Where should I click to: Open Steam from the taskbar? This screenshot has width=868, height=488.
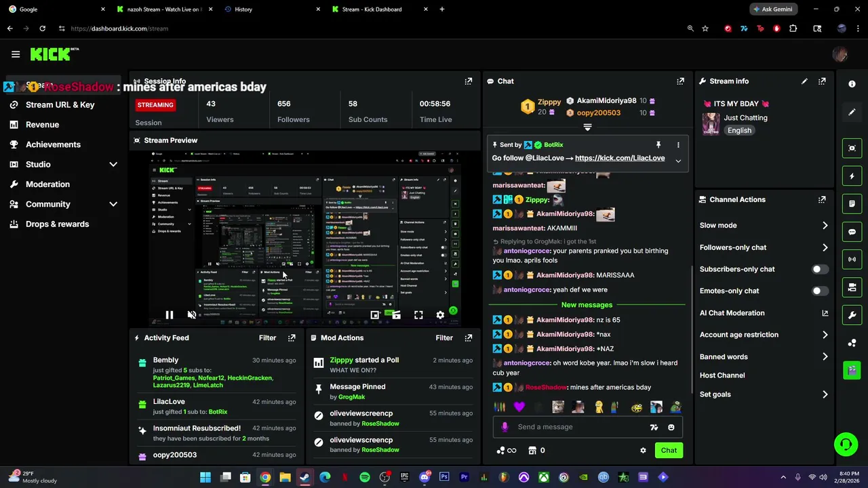305,477
